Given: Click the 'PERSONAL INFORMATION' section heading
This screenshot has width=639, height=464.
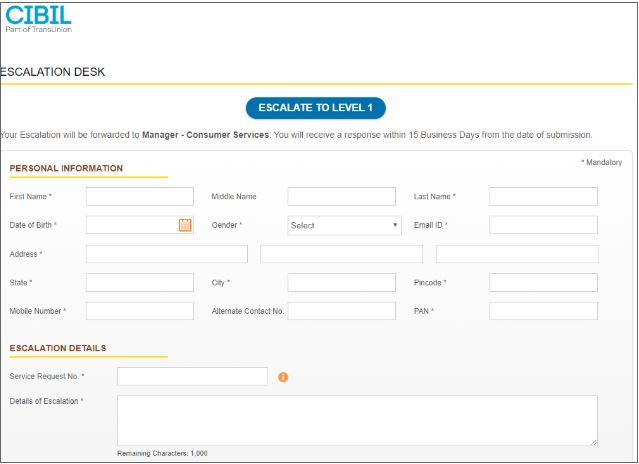Looking at the screenshot, I should (66, 168).
